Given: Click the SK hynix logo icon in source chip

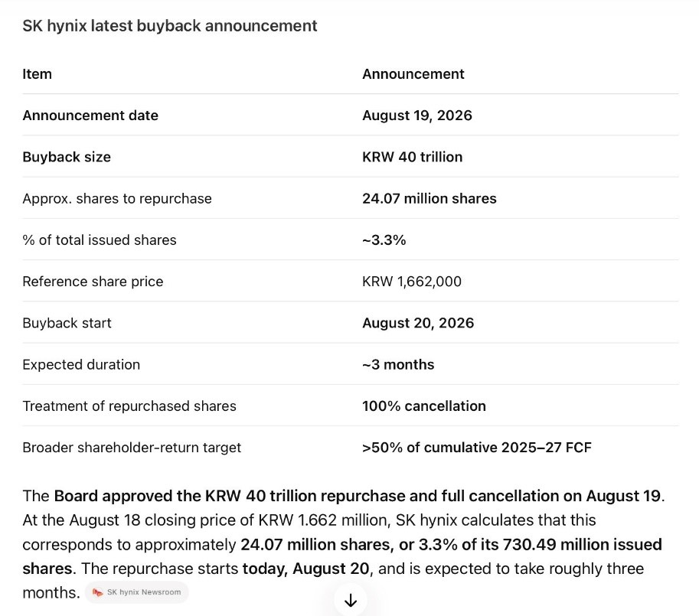Looking at the screenshot, I should click(x=97, y=592).
